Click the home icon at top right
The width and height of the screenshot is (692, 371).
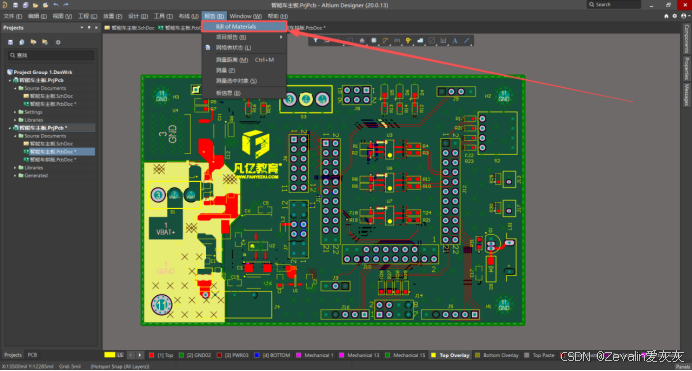pyautogui.click(x=666, y=16)
